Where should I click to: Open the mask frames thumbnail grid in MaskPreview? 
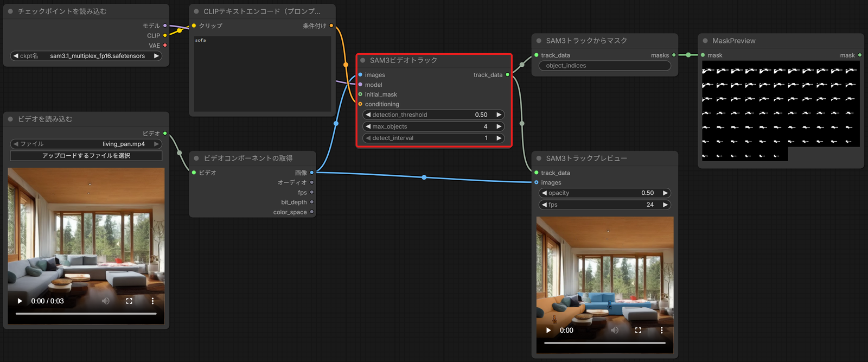tap(781, 111)
